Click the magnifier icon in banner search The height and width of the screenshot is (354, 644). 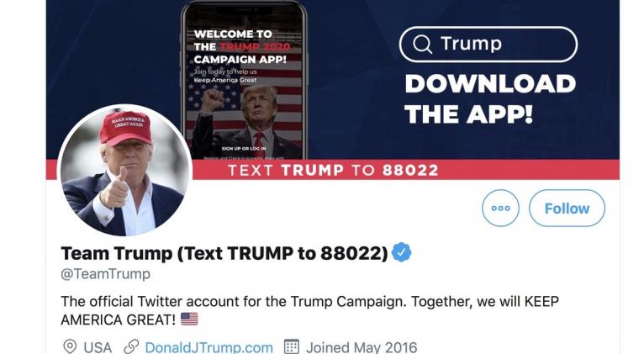coord(422,44)
